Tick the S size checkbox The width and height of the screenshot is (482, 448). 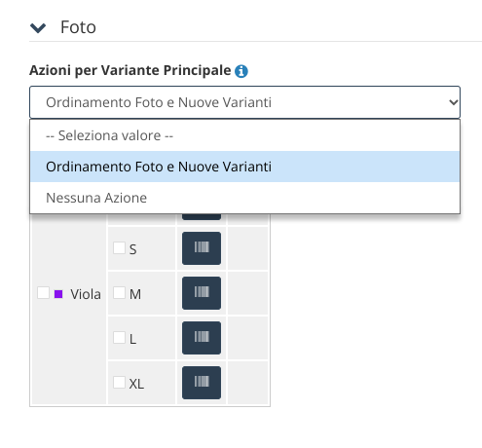[x=119, y=247]
